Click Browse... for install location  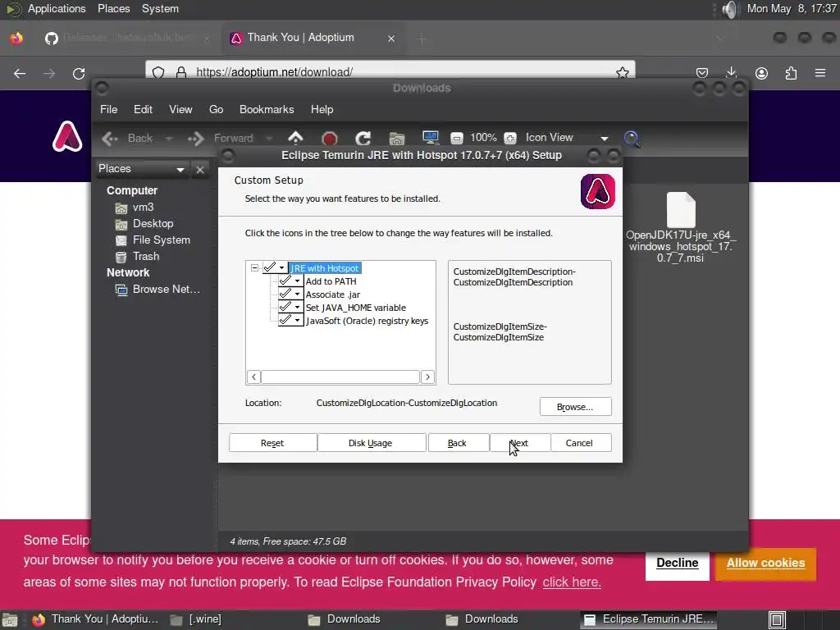[575, 407]
